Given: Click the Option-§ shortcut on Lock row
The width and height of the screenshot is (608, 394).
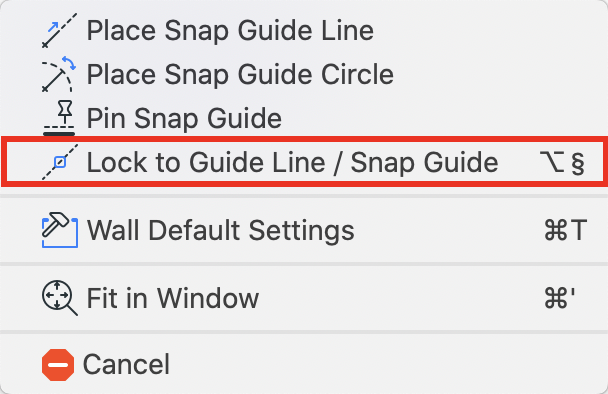Looking at the screenshot, I should coord(562,162).
